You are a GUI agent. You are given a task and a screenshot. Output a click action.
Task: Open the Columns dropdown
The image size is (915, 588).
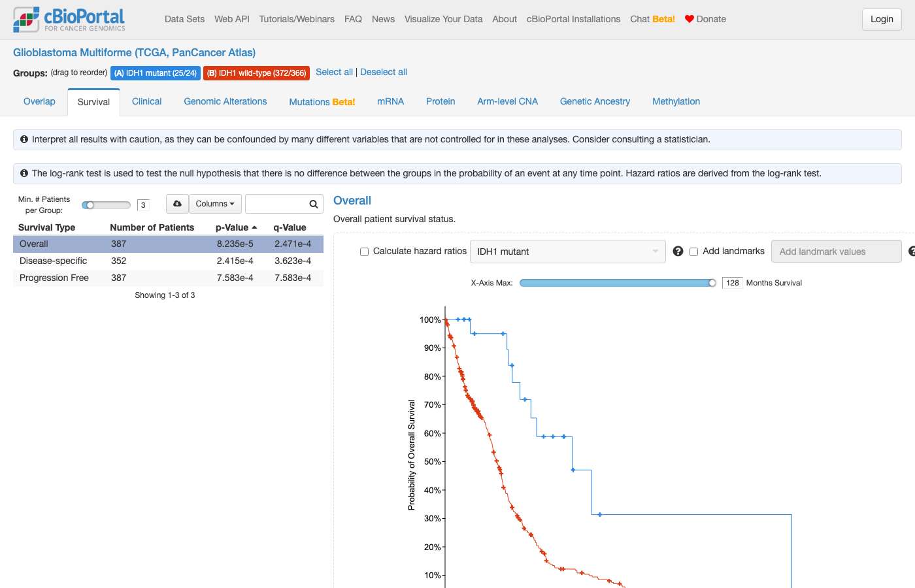coord(215,204)
